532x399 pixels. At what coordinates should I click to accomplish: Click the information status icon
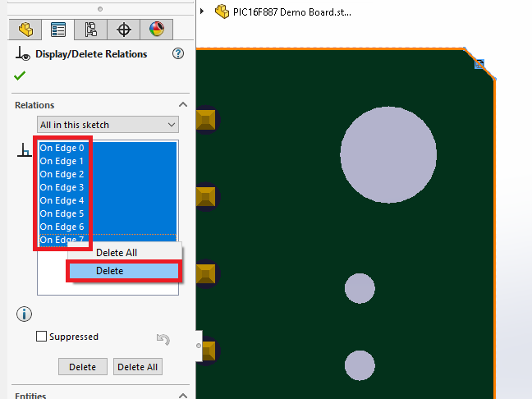coord(24,314)
